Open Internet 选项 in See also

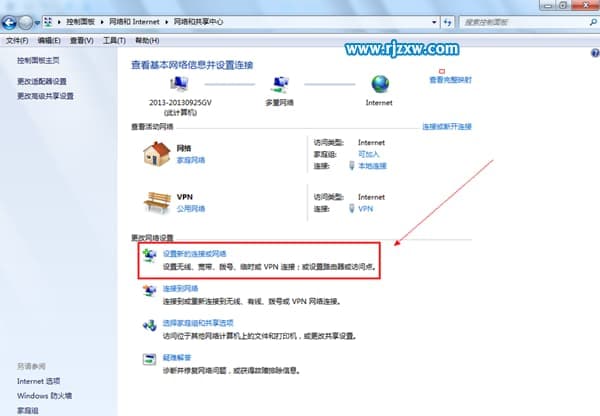pyautogui.click(x=39, y=381)
